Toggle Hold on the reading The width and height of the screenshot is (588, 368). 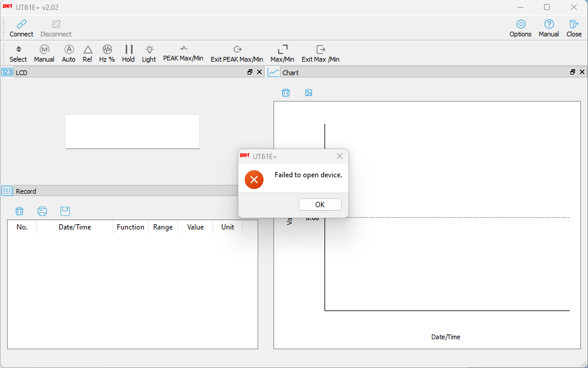pyautogui.click(x=129, y=50)
